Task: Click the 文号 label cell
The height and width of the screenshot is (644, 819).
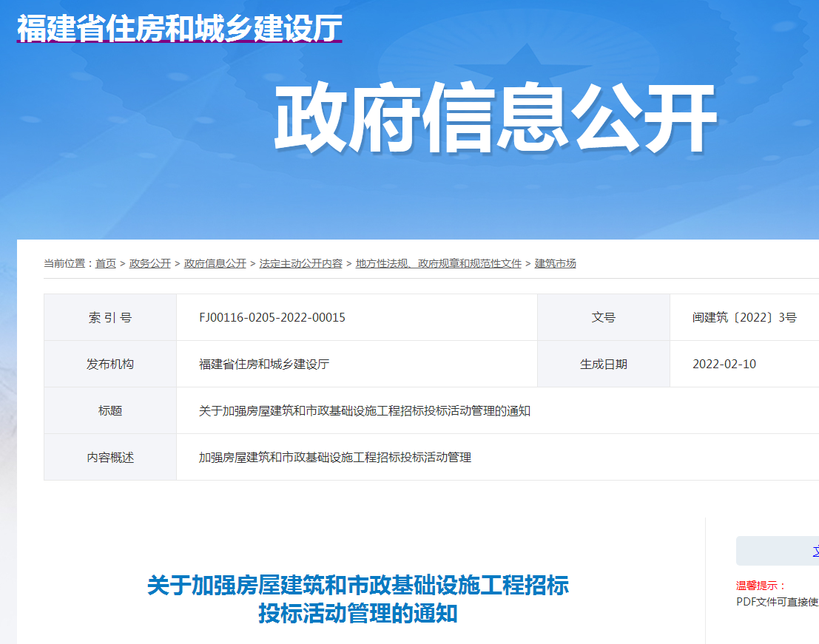Action: tap(604, 317)
